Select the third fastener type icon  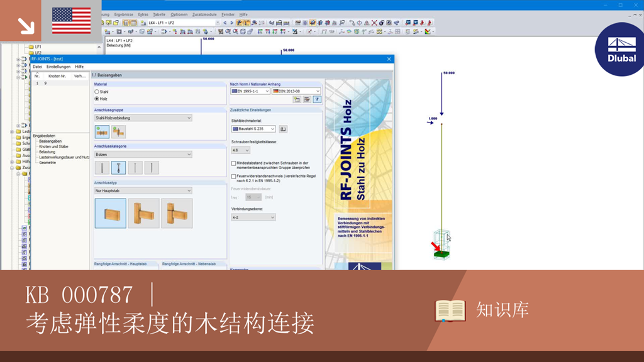135,168
